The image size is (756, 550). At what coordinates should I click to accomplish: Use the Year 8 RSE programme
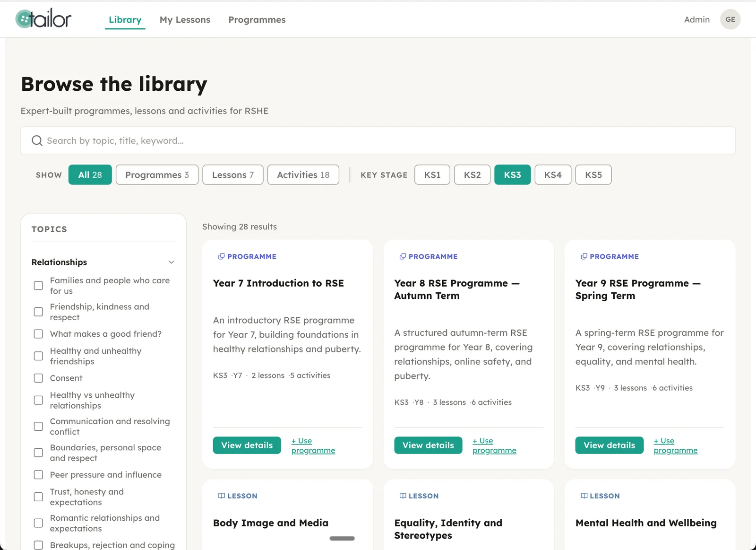494,445
